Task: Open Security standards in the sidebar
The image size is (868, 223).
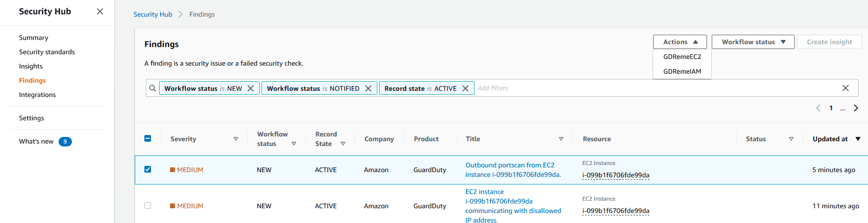Action: pos(47,52)
